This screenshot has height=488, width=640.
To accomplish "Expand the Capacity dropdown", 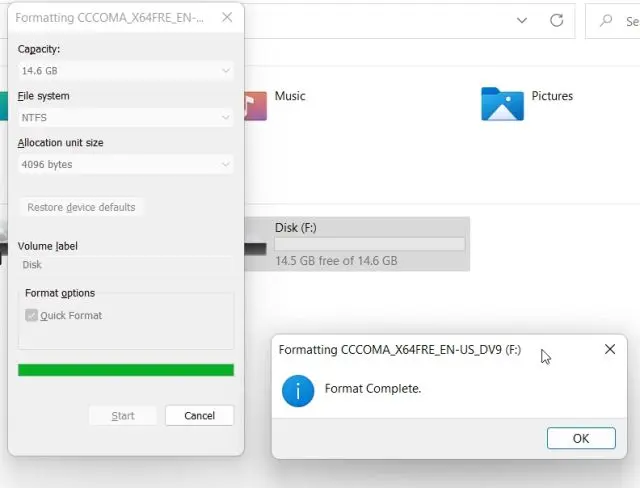I will [x=126, y=71].
